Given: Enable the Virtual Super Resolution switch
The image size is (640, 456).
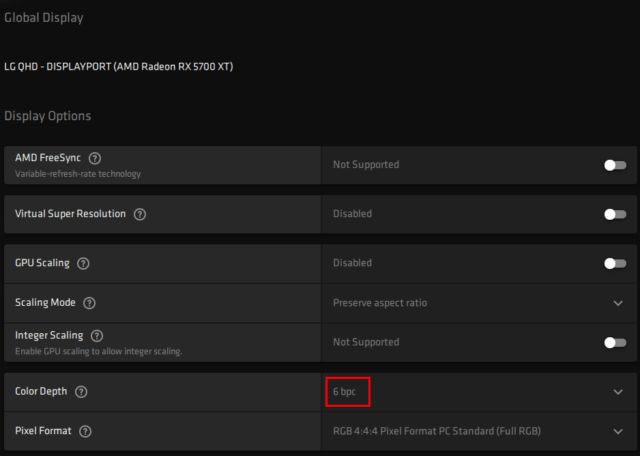Looking at the screenshot, I should [615, 214].
